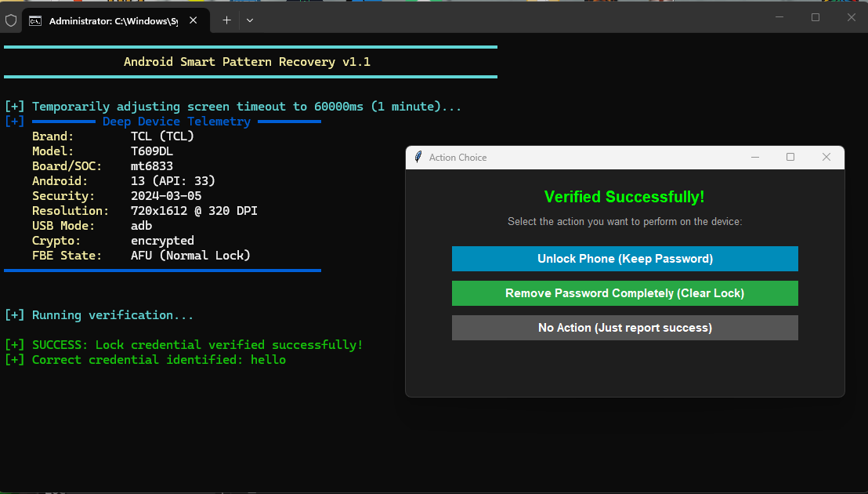Select No Action (Just report success)
Screen dimensions: 868x494
click(625, 328)
